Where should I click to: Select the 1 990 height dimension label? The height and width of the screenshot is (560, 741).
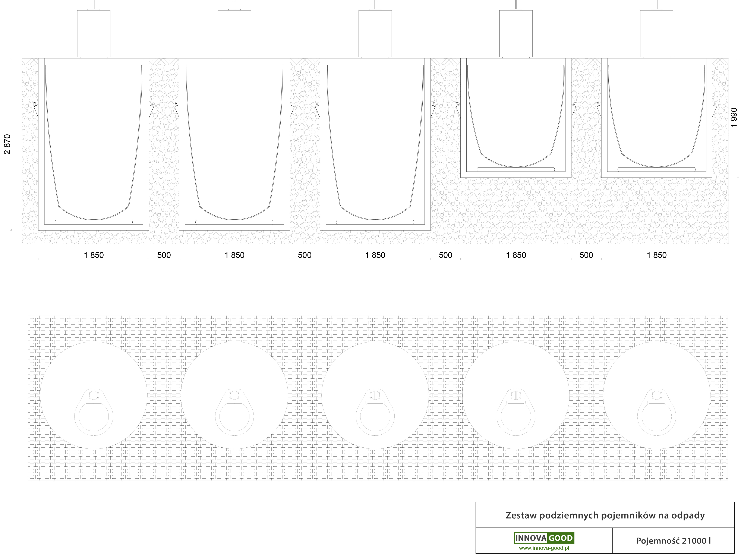[734, 118]
